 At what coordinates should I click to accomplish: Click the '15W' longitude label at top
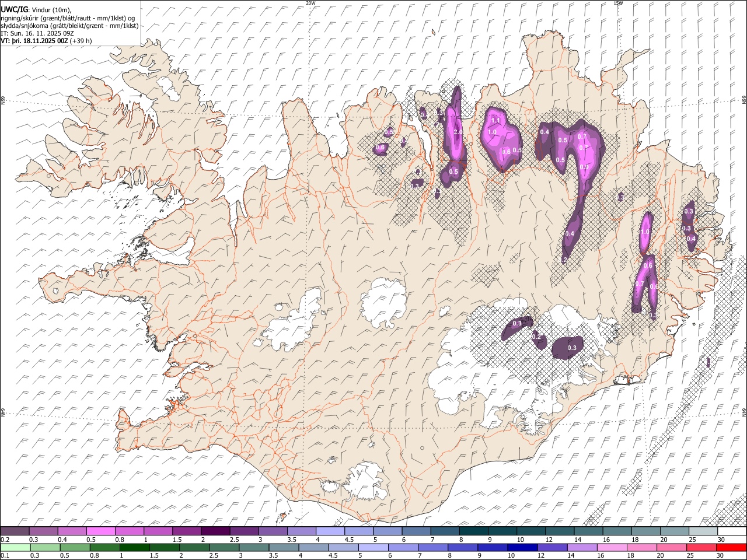point(617,3)
